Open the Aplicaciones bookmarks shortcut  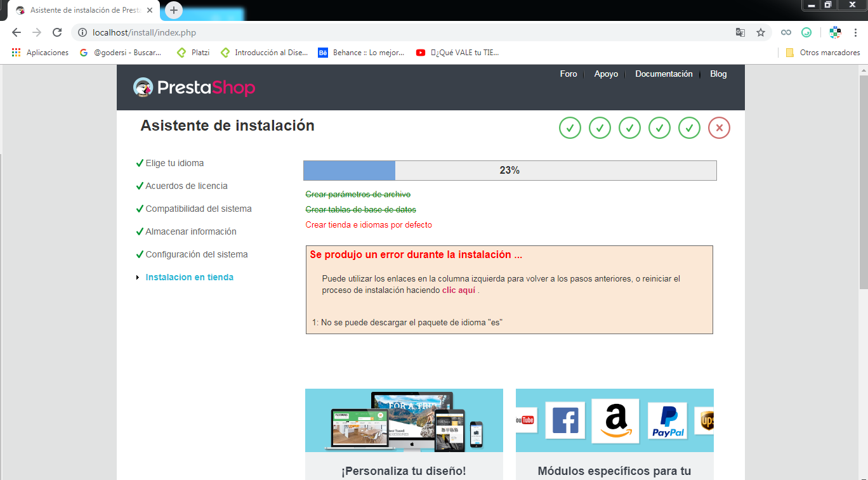40,53
